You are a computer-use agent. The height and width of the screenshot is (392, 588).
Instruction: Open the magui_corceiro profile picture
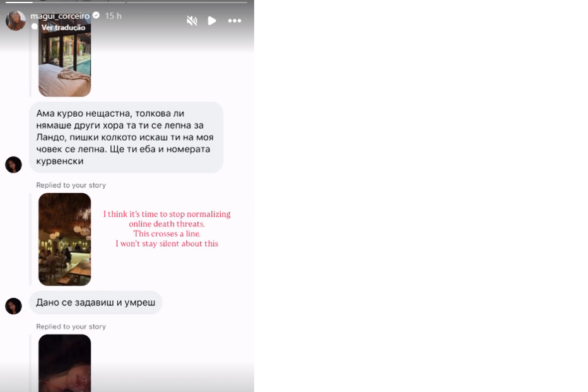(16, 20)
